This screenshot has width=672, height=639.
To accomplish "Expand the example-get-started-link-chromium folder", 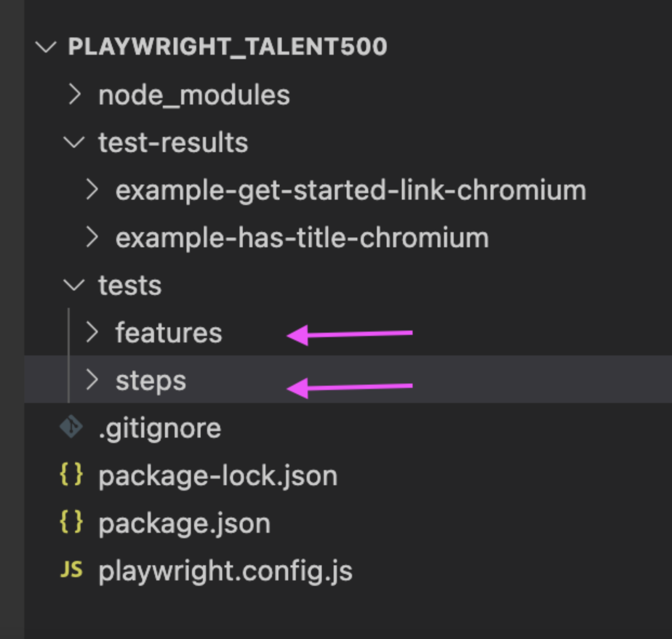I will coord(93,190).
